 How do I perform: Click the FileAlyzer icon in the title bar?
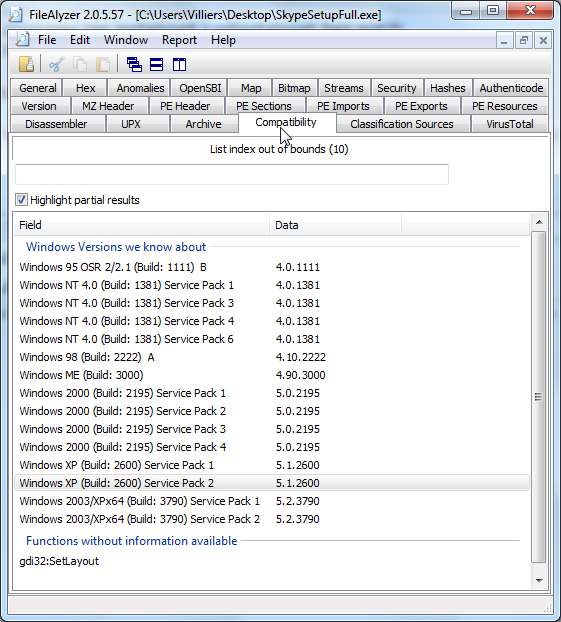click(x=16, y=15)
